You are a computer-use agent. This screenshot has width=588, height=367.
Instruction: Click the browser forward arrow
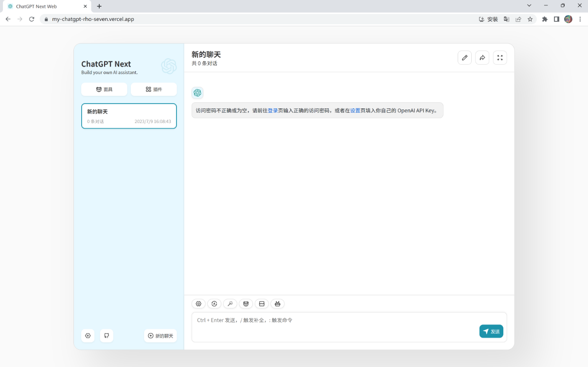(x=20, y=19)
